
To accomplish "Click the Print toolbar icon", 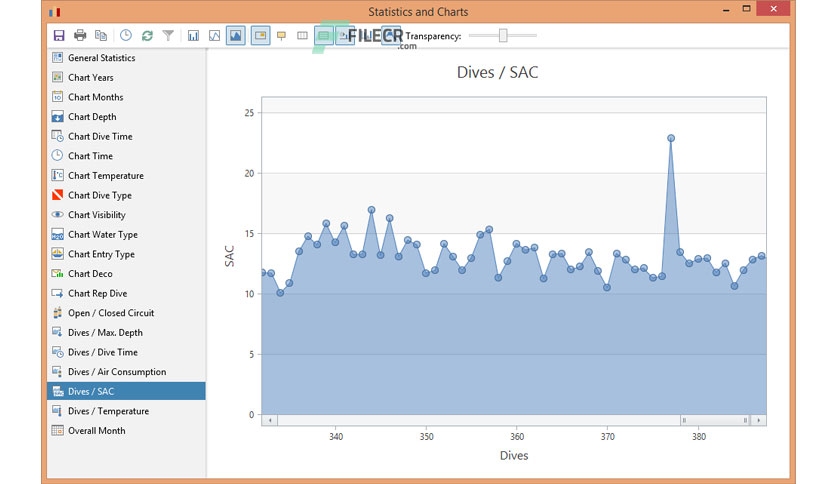I will click(80, 36).
